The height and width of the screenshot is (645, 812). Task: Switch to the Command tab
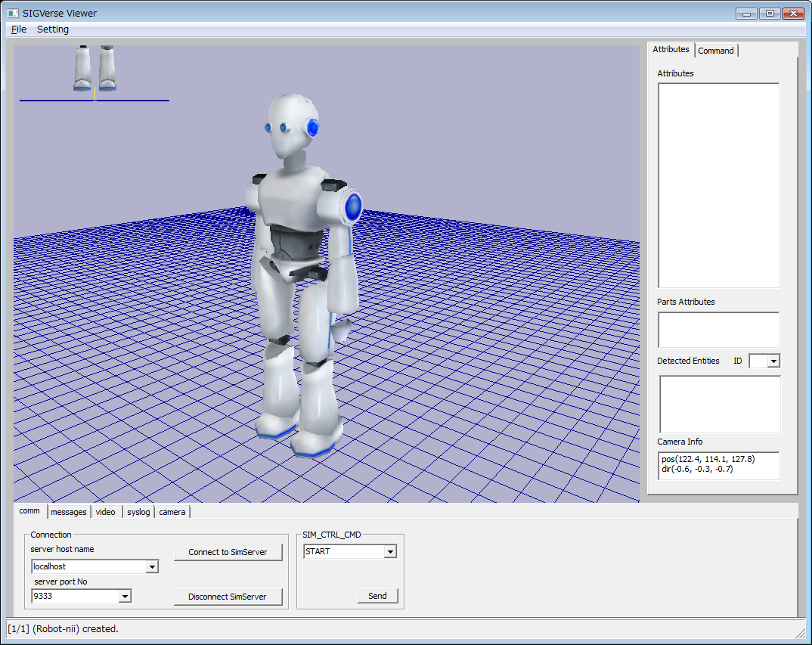715,51
